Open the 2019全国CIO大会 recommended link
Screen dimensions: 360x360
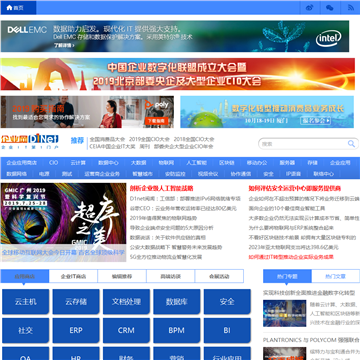149,139
